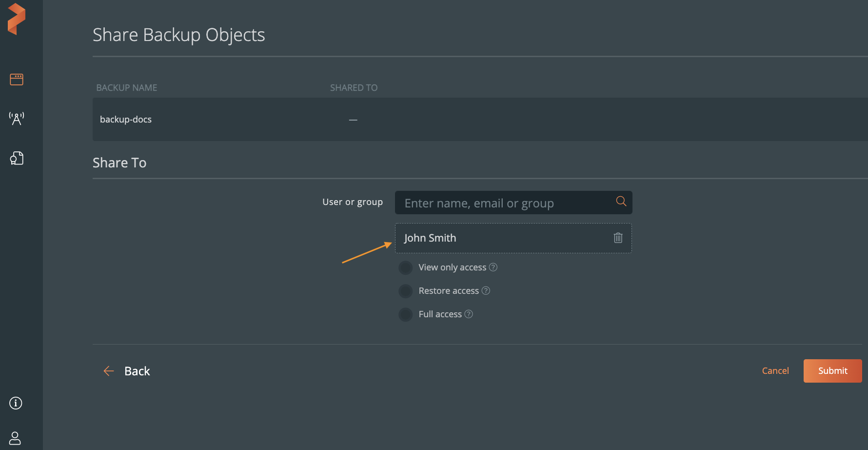Open the user profile icon in sidebar
Screen dimensions: 868x450
(x=16, y=438)
